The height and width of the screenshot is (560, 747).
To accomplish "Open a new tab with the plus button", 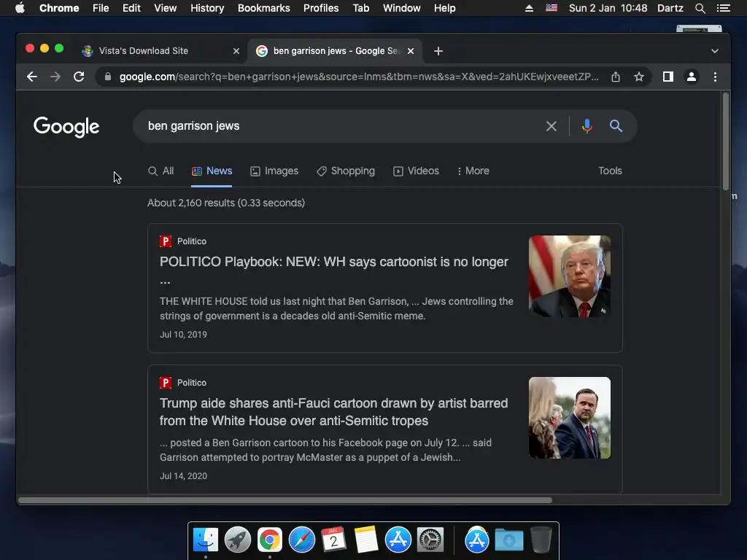I will pyautogui.click(x=438, y=51).
